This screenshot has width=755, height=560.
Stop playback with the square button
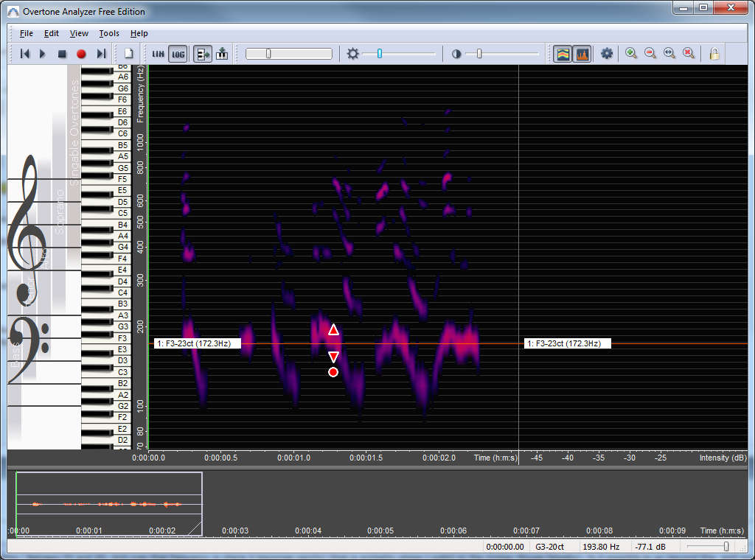62,54
